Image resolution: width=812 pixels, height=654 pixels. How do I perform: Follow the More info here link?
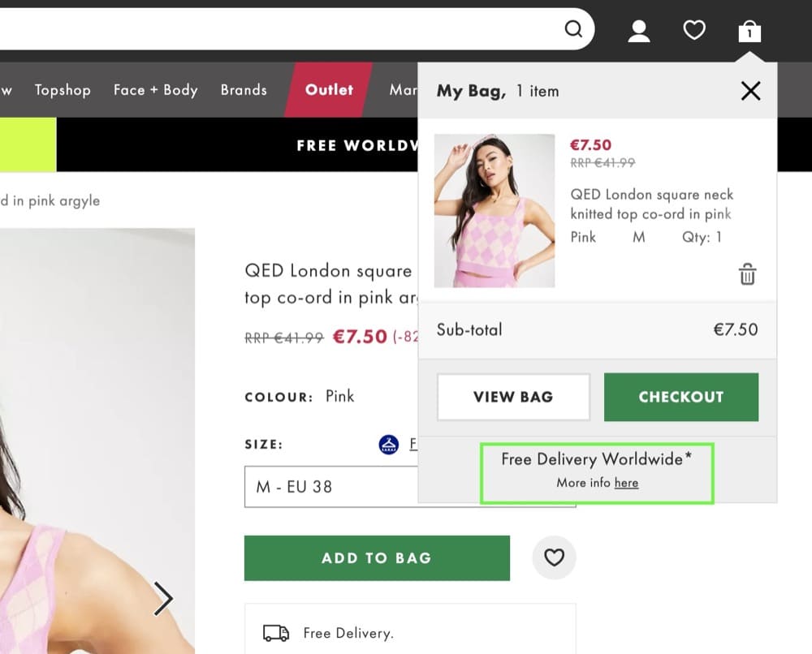point(626,483)
